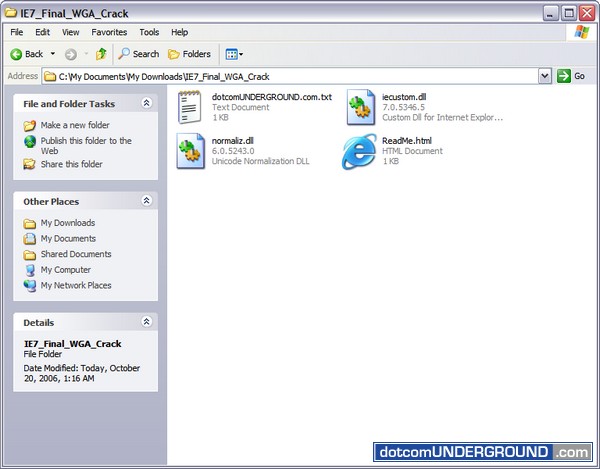Click the Shared Documents folder icon
The width and height of the screenshot is (600, 469).
30,254
